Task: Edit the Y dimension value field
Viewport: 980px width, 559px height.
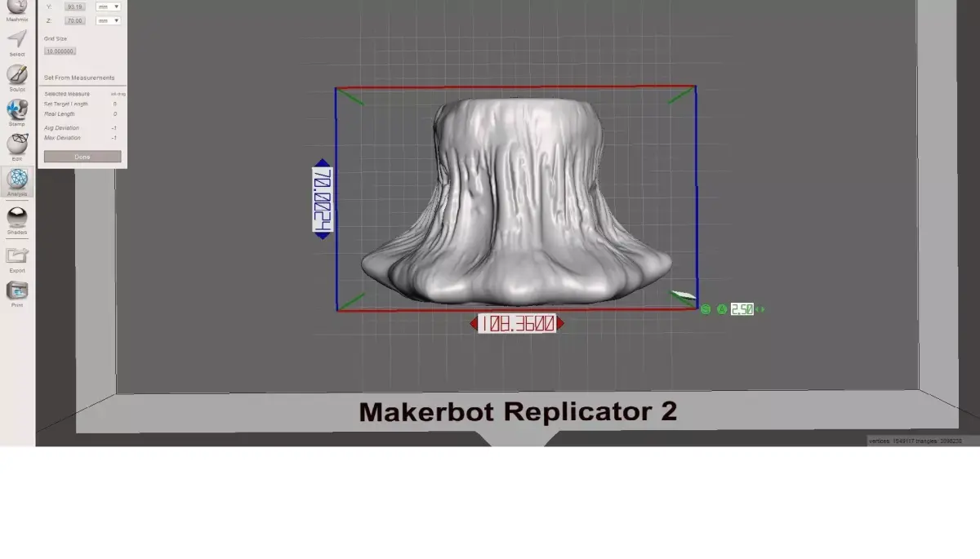Action: pyautogui.click(x=74, y=6)
